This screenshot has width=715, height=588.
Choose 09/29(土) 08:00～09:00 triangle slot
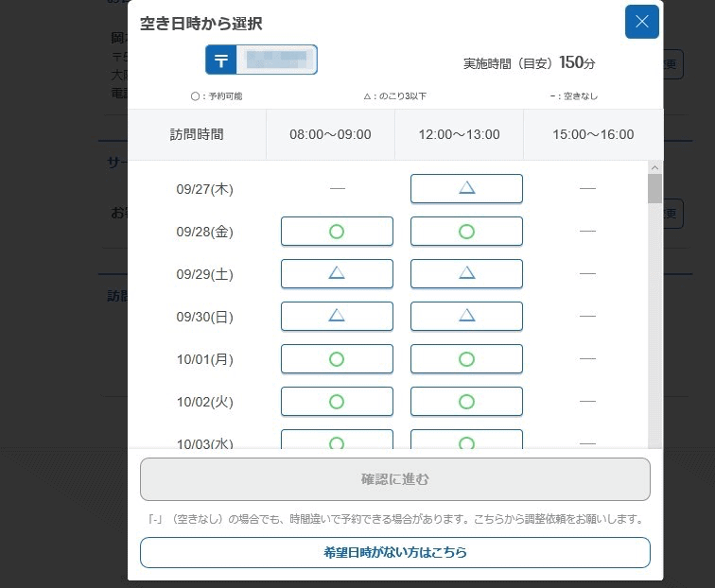(x=337, y=274)
